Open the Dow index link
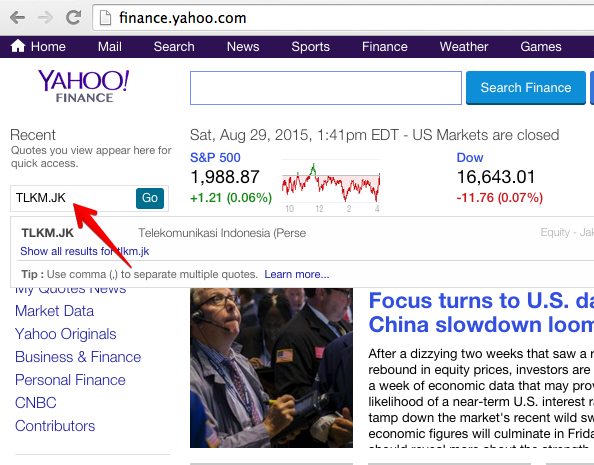This screenshot has width=594, height=465. (x=470, y=157)
